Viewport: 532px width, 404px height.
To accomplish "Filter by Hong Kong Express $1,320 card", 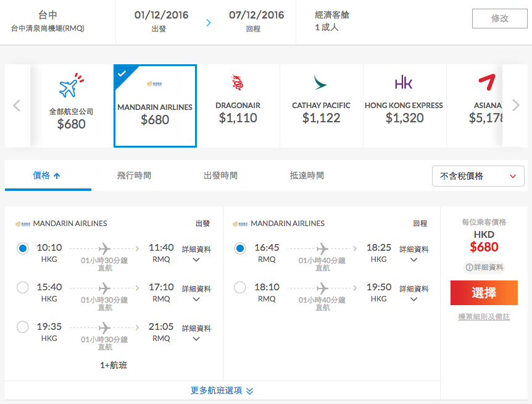I will pyautogui.click(x=404, y=106).
